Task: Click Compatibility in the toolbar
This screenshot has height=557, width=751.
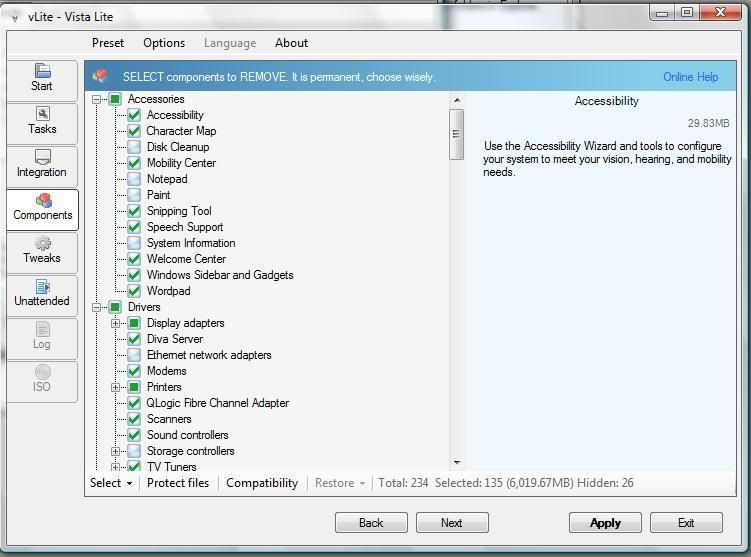Action: pos(262,483)
